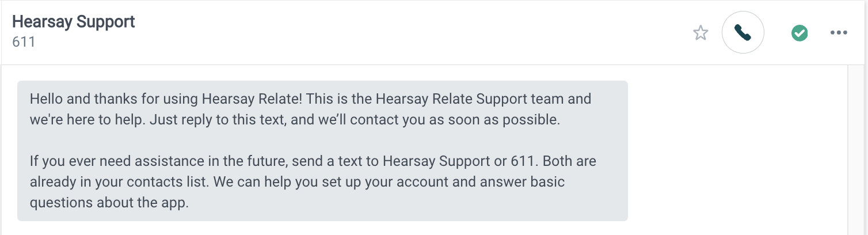868x235 pixels.
Task: Select the Hearsay Support contact name
Action: [x=74, y=22]
